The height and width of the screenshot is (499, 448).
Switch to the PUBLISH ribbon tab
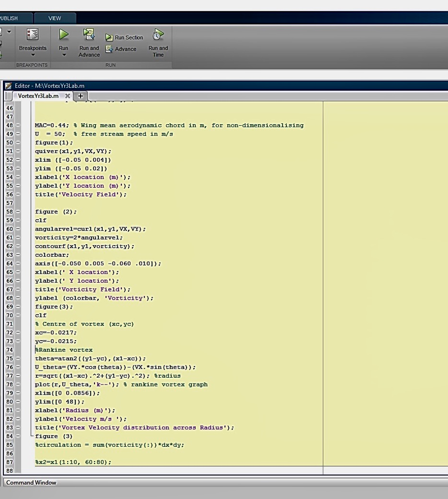pyautogui.click(x=9, y=18)
